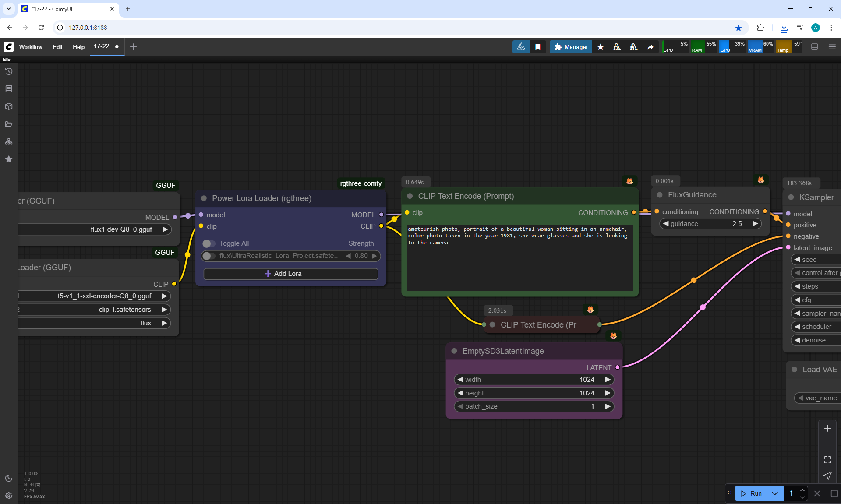Screen dimensions: 841x504
Task: Change flux1-dev-Q8_0.gguf model selection
Action: tap(121, 229)
